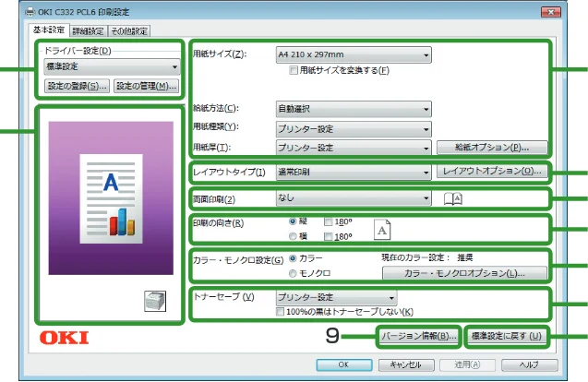The image size is (588, 382).
Task: Click 印刷の向き(R) label
Action: pos(218,223)
